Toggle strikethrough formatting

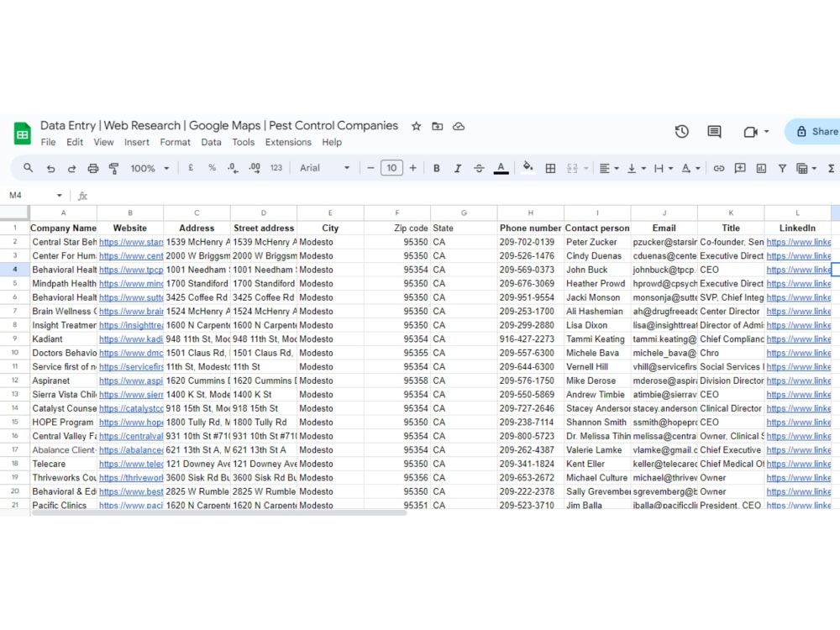[479, 168]
